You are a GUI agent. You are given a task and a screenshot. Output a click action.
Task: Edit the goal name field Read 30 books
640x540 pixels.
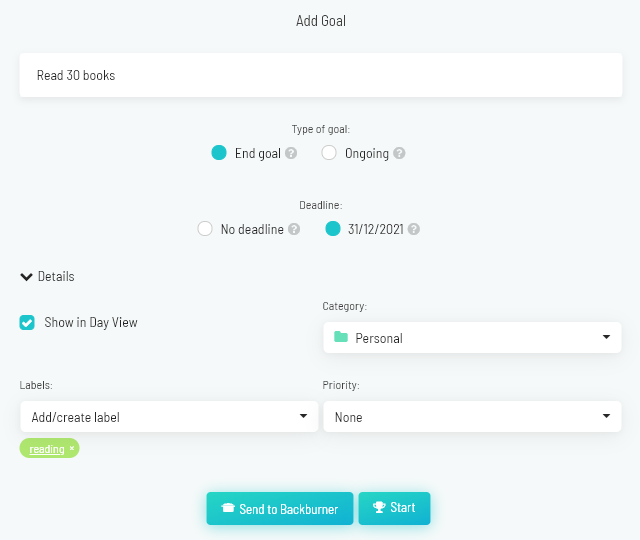(321, 75)
